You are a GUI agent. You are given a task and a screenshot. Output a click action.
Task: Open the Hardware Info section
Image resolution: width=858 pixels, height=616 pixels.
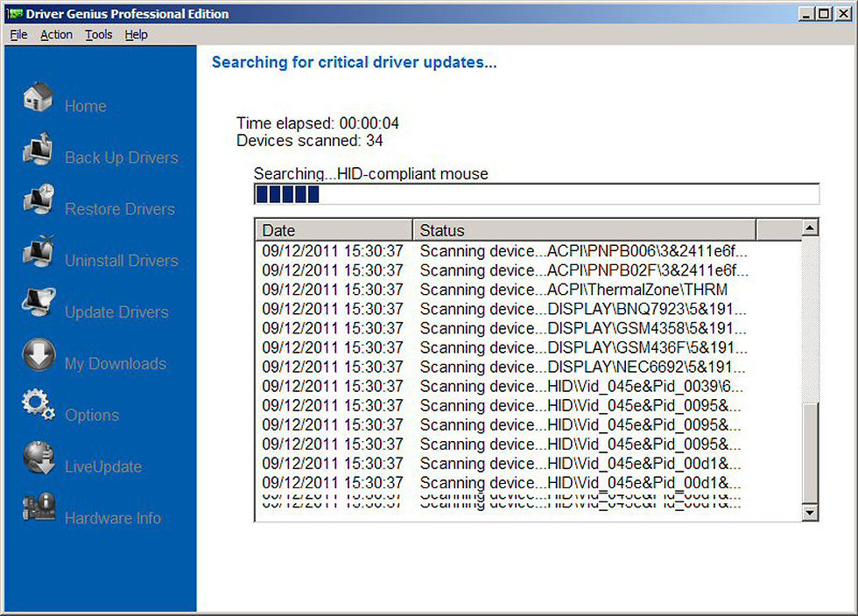pos(113,518)
